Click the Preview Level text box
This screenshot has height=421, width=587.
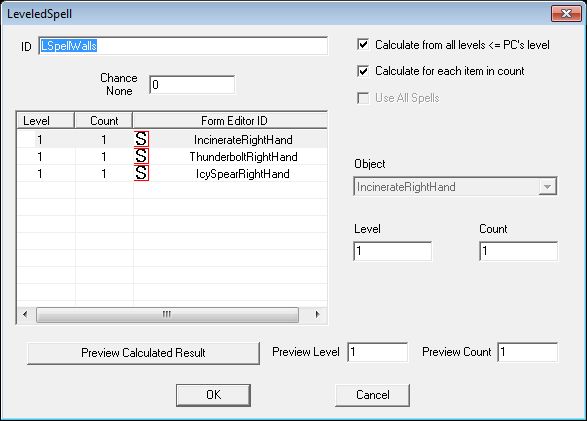click(x=378, y=352)
